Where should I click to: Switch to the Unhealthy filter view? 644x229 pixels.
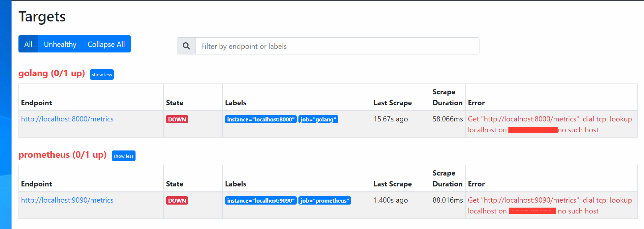coord(60,44)
